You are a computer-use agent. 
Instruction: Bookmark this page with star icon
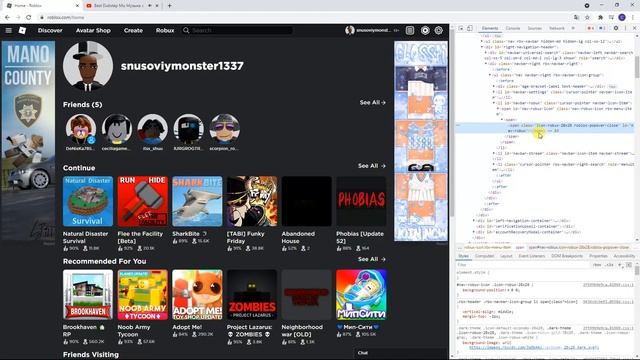coord(587,17)
